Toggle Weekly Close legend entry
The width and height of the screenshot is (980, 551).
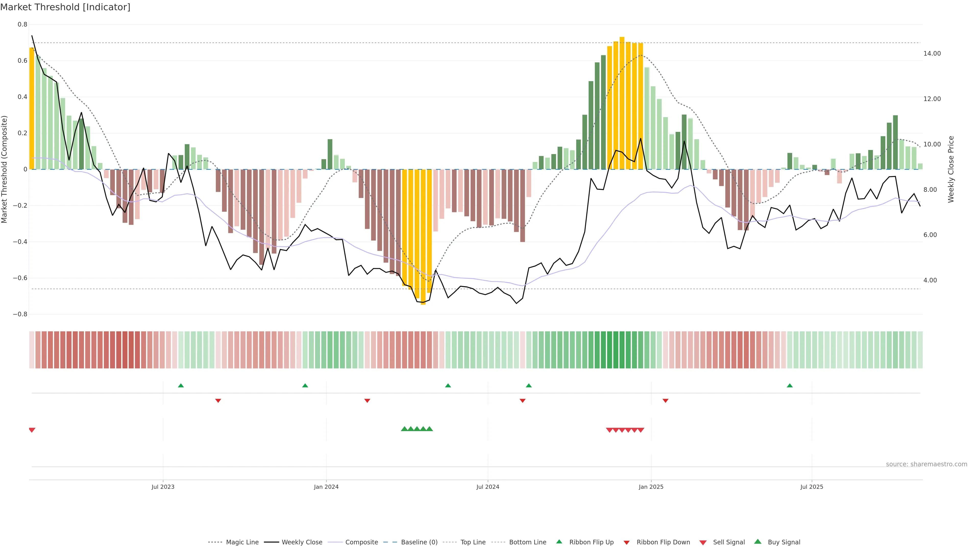[302, 542]
